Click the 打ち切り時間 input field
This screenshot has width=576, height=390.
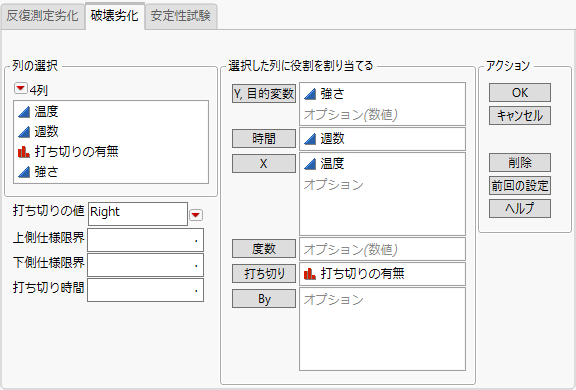[x=145, y=290]
